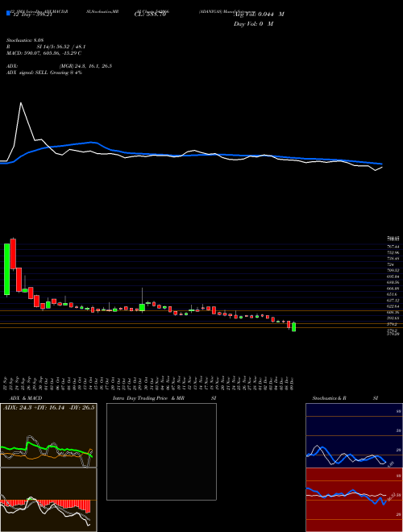Select the 'Avg Vol: 0.044 M' readout
This screenshot has width=403, height=532.
(x=259, y=15)
